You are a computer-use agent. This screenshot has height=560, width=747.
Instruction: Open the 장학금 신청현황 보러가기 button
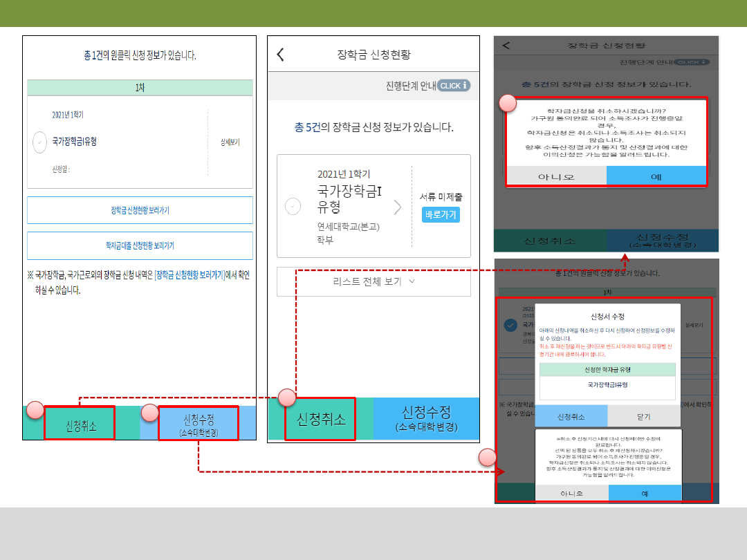(140, 210)
